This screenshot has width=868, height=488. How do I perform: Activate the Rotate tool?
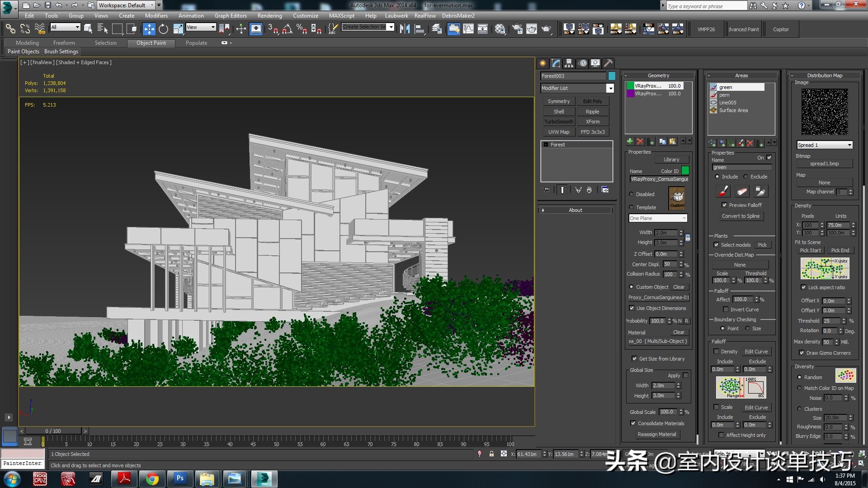click(x=163, y=29)
